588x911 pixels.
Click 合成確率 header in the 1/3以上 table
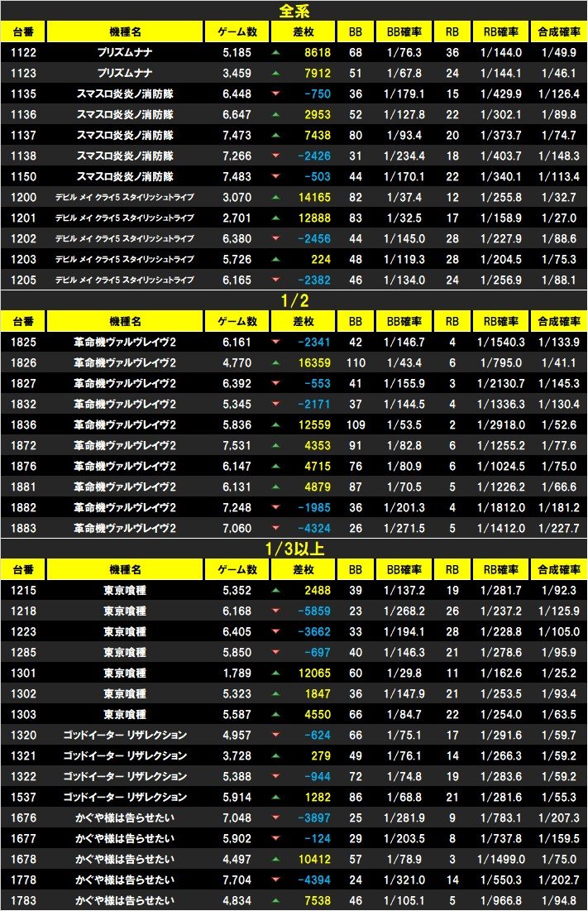click(x=559, y=570)
